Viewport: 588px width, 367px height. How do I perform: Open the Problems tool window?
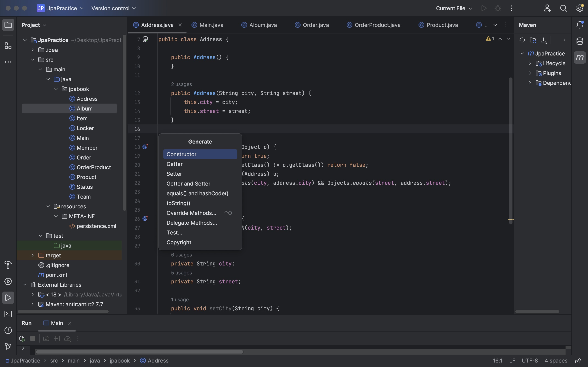[8, 330]
